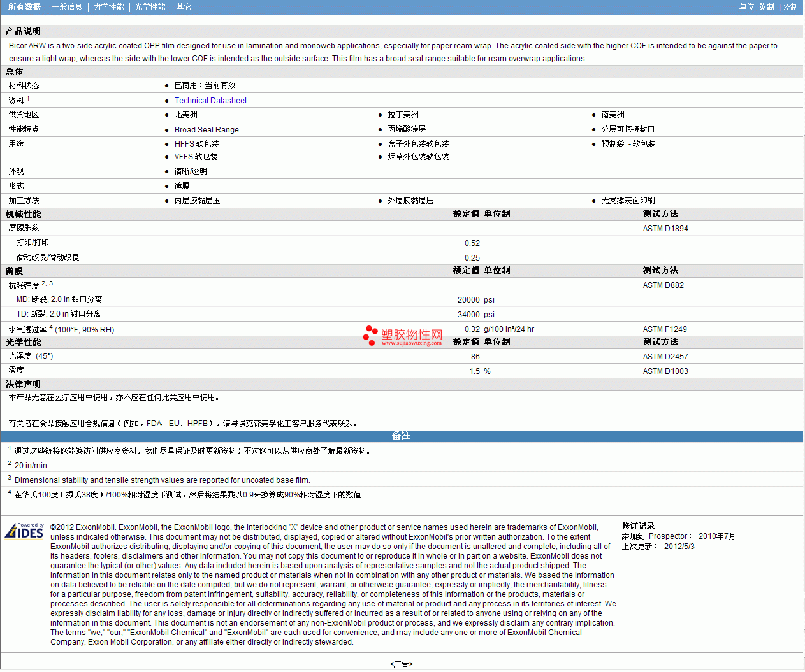Select MD tensile value 20000
The width and height of the screenshot is (805, 672).
tap(468, 300)
